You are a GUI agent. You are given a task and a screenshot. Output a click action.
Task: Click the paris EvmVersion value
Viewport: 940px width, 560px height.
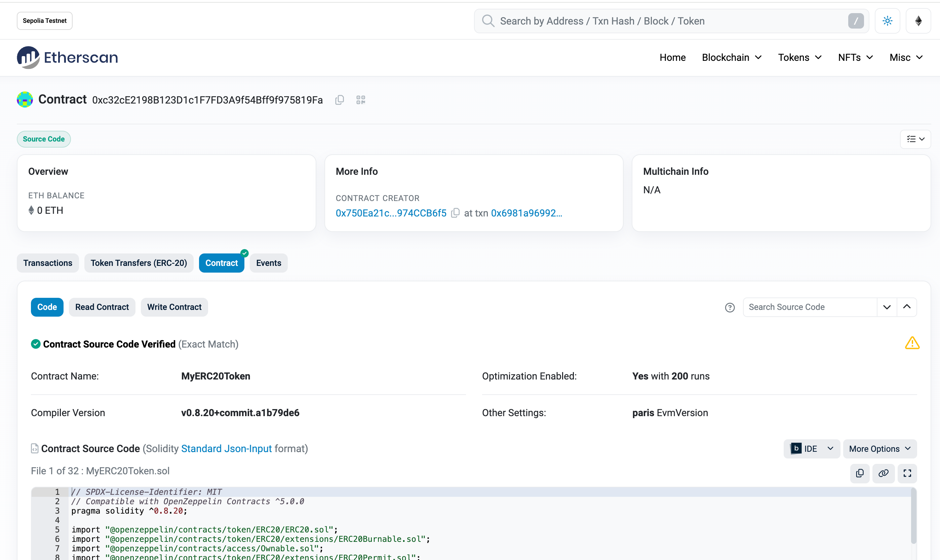pos(670,413)
